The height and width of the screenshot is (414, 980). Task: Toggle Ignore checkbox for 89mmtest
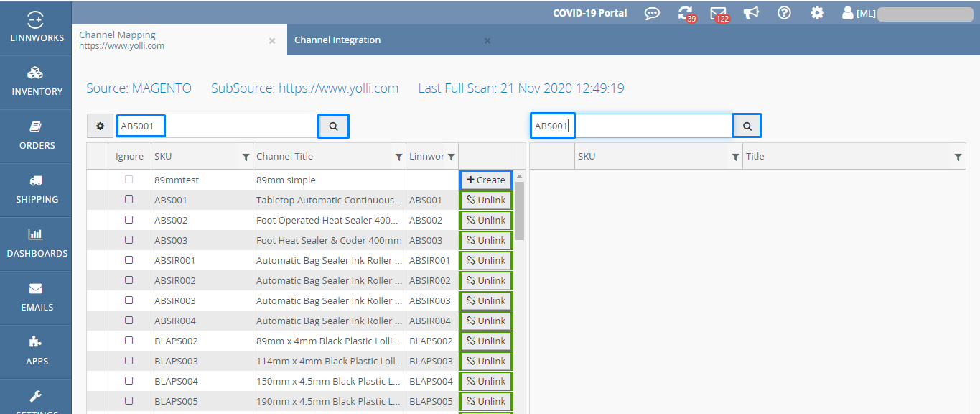pyautogui.click(x=129, y=180)
